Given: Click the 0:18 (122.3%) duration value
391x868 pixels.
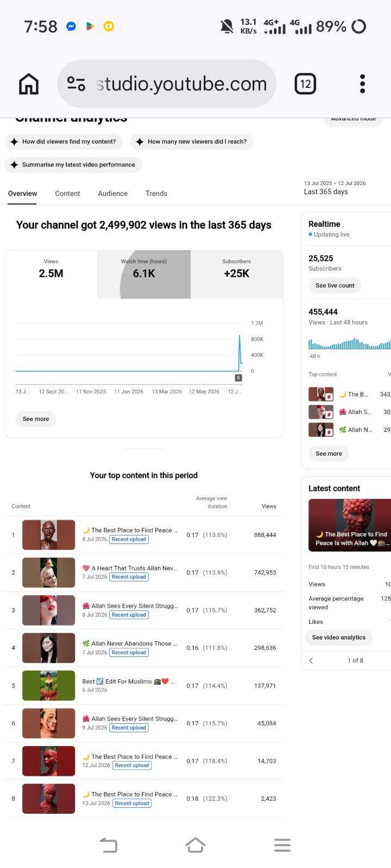Looking at the screenshot, I should [207, 799].
